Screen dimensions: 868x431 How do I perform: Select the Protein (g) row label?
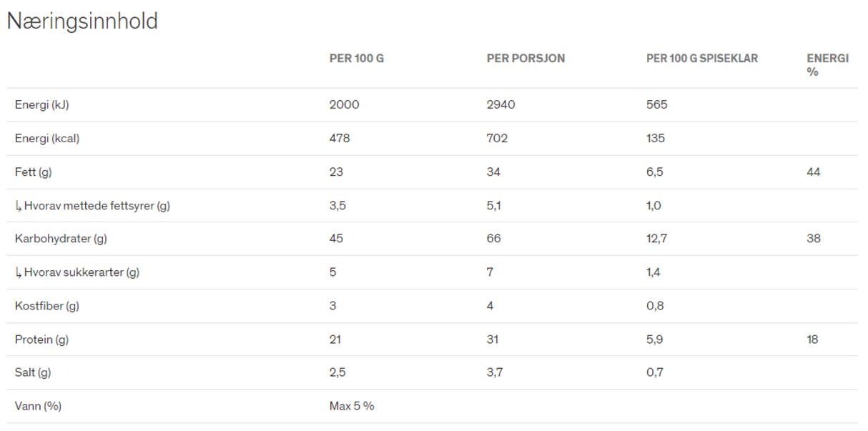pos(41,340)
